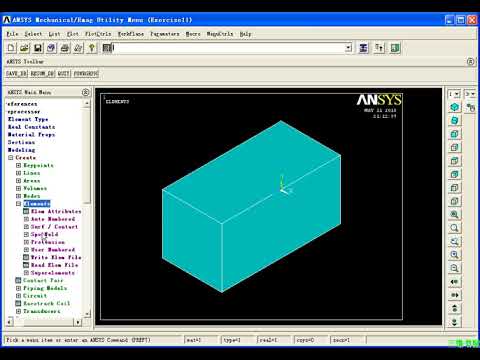Select Write Elem File tree item
Viewport: 480px width, 360px height.
[x=56, y=257]
